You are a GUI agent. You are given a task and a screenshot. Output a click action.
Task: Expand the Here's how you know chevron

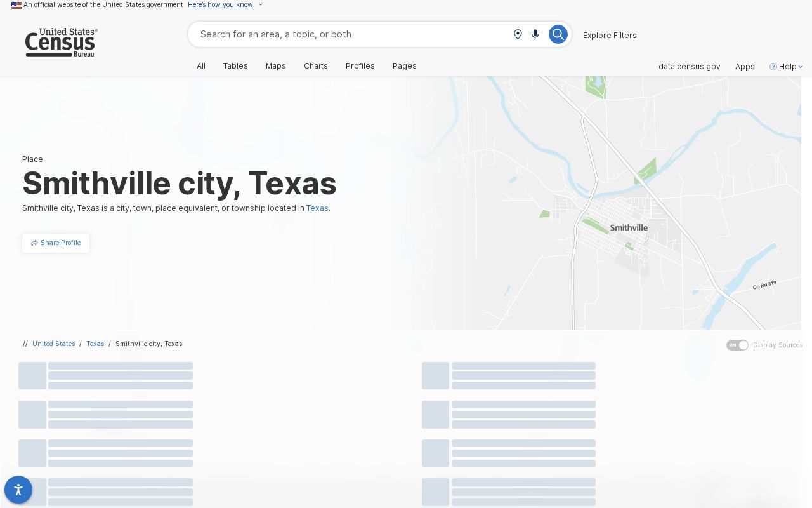pyautogui.click(x=261, y=5)
